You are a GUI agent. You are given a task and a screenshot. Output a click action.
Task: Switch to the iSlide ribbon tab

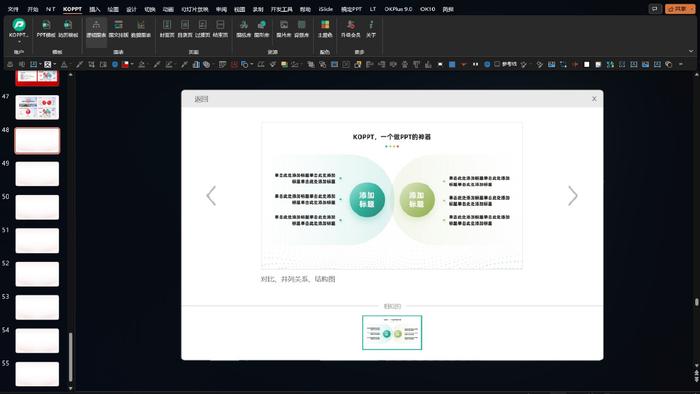(x=325, y=9)
